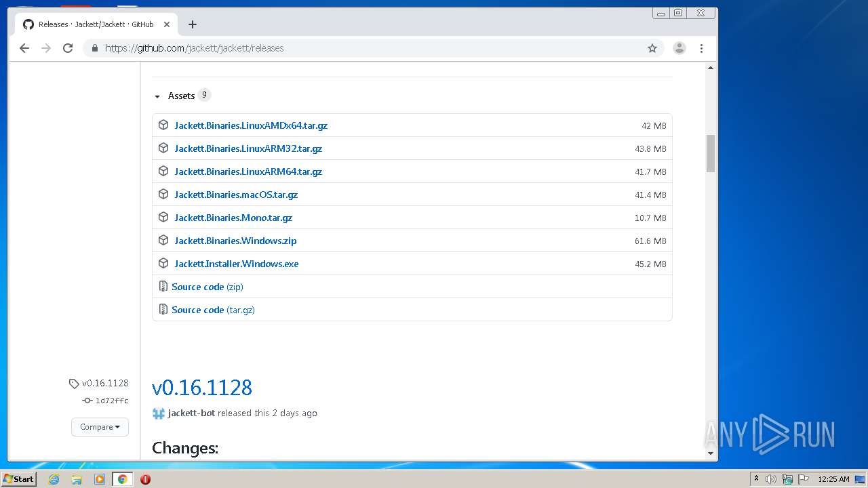
Task: Open the Compare dropdown
Action: click(100, 427)
